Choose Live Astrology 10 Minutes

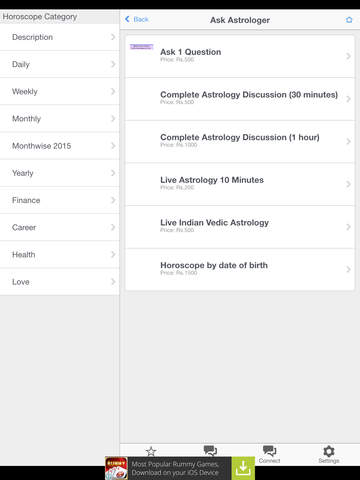tap(240, 184)
